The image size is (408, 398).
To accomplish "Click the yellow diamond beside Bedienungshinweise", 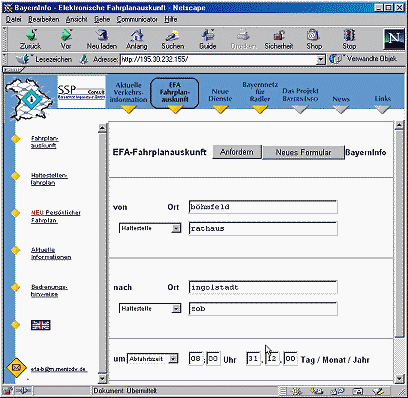I will [x=16, y=287].
